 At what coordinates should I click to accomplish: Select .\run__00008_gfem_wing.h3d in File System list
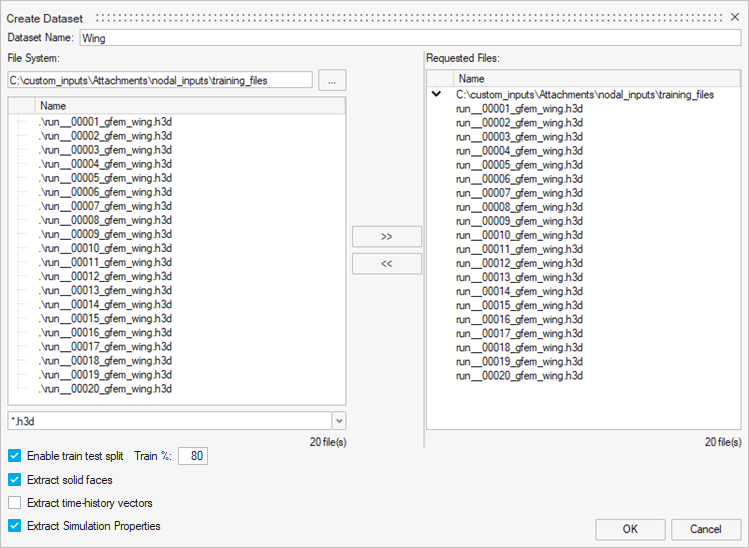(x=105, y=220)
